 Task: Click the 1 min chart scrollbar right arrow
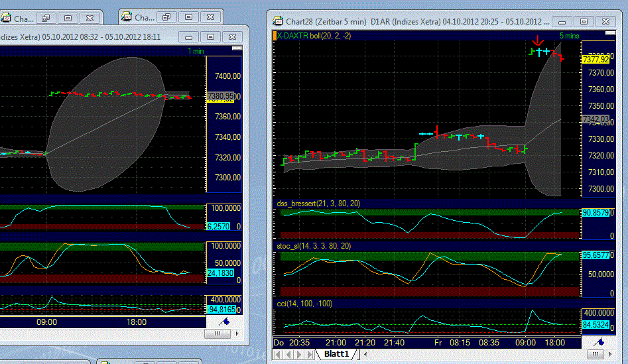point(237,334)
